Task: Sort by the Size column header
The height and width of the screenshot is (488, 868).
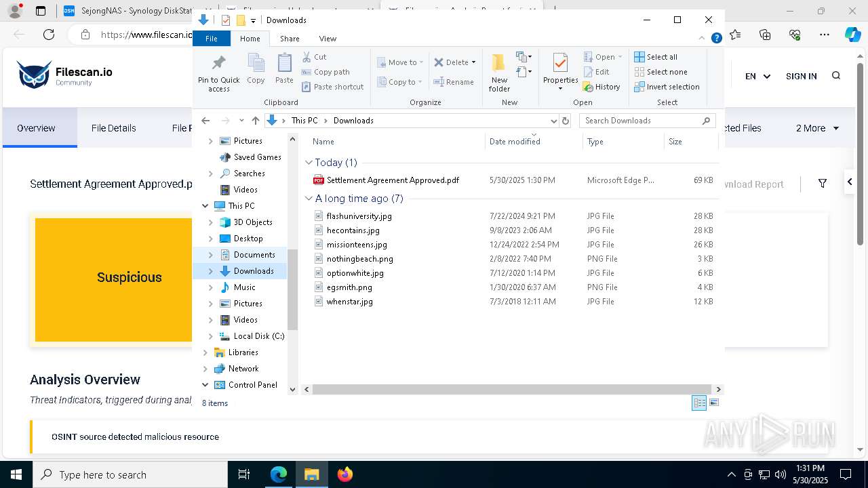Action: coord(675,142)
